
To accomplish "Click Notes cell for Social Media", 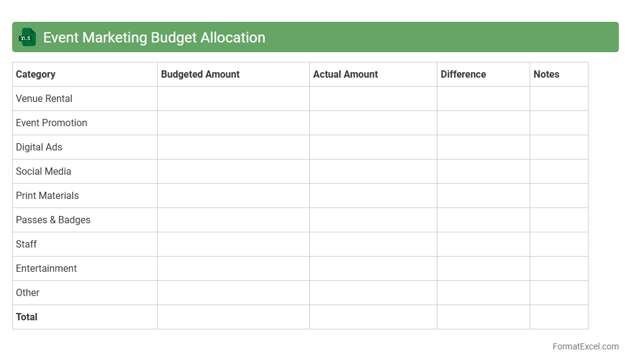I will click(559, 172).
